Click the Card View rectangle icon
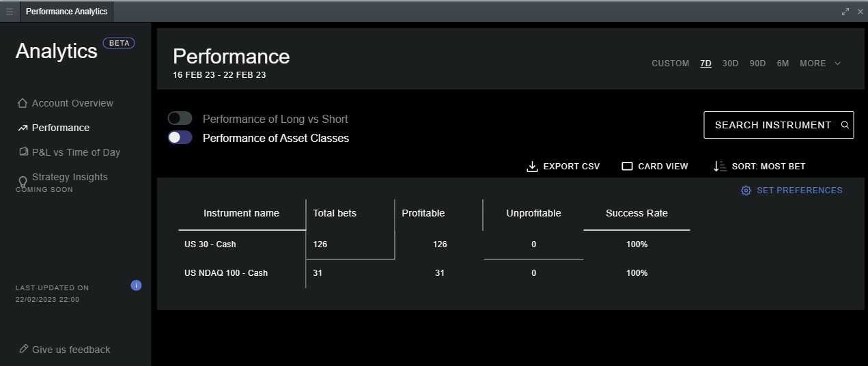 [627, 167]
